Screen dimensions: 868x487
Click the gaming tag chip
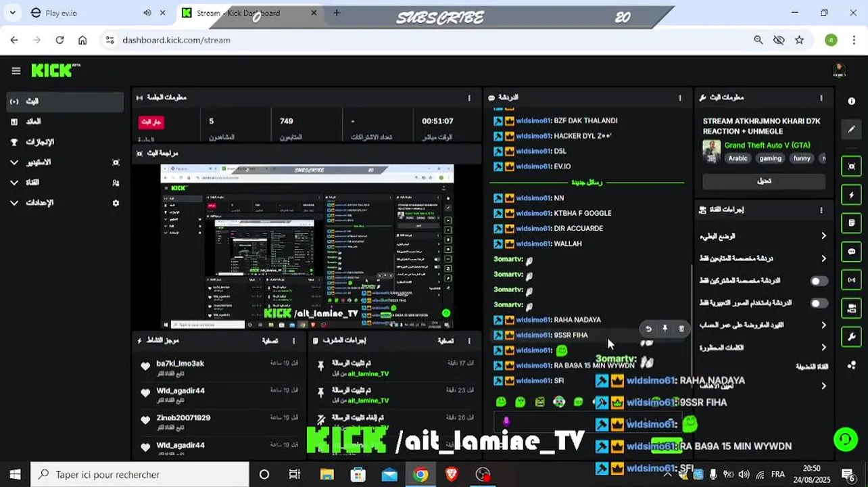pyautogui.click(x=770, y=158)
